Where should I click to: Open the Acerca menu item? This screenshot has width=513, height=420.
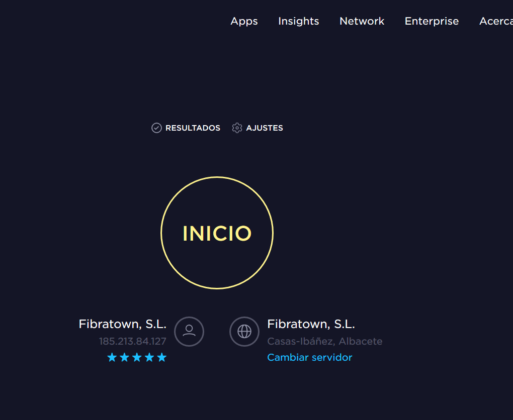(496, 21)
